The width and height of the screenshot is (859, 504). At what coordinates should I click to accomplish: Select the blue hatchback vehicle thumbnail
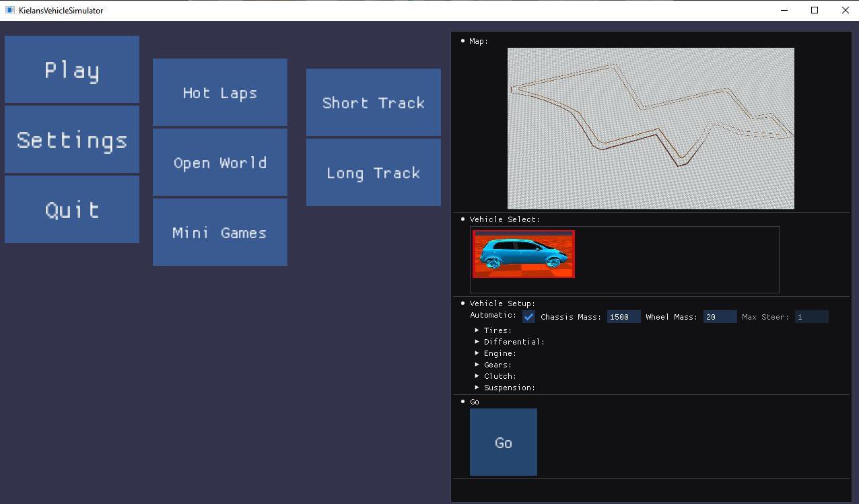click(x=524, y=254)
